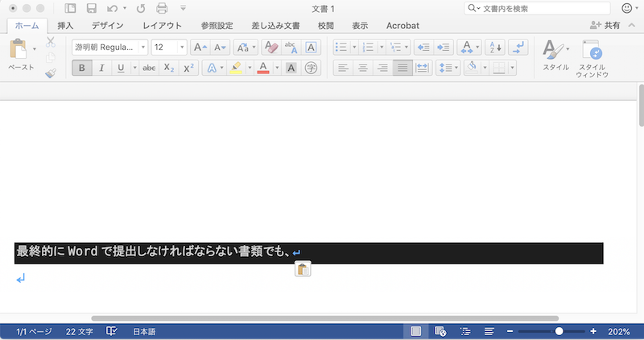
Task: Click the 日本語 language indicator
Action: coord(144,332)
